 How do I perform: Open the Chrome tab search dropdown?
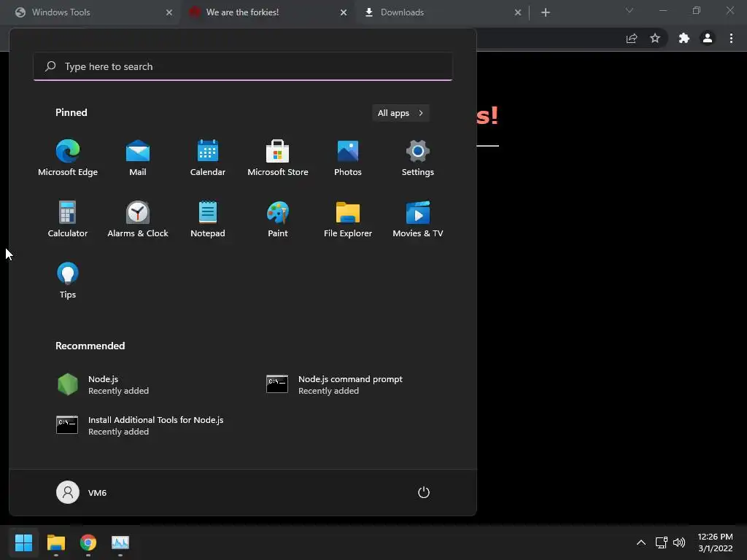click(630, 10)
